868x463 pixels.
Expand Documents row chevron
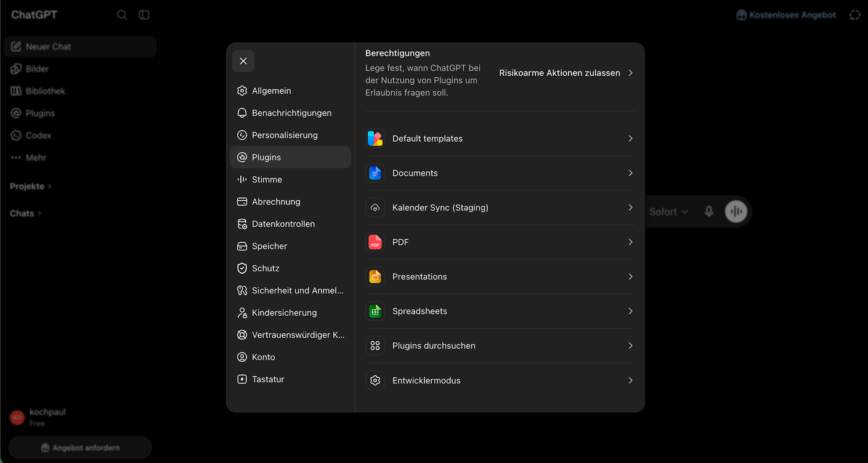point(630,173)
